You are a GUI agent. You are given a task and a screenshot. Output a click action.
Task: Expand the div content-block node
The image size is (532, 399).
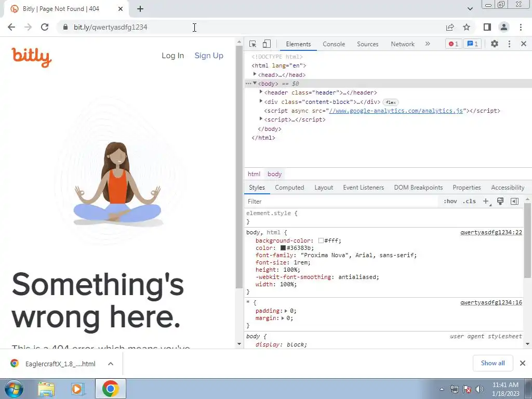(261, 101)
